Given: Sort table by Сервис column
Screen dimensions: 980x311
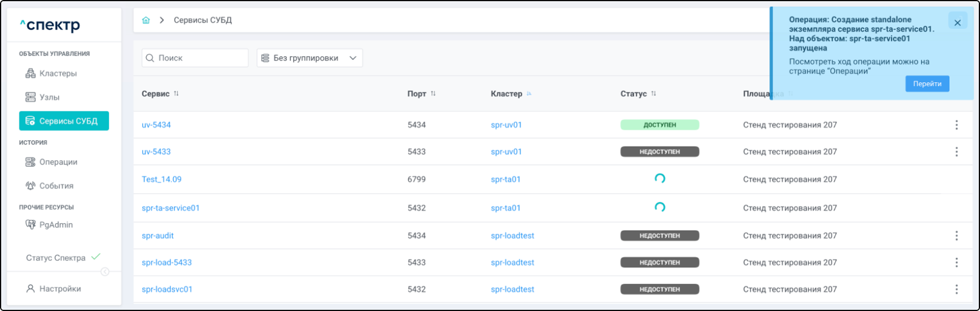Looking at the screenshot, I should pyautogui.click(x=176, y=94).
